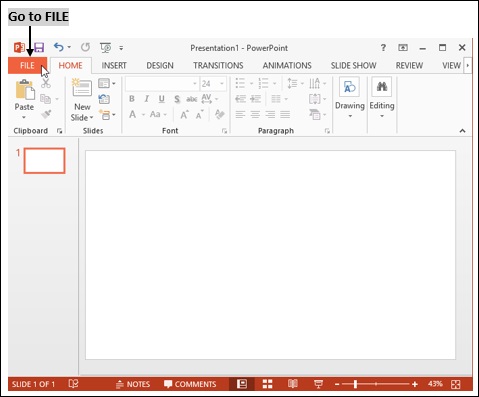The height and width of the screenshot is (397, 479).
Task: Click the Reset slide icon
Action: click(x=104, y=99)
